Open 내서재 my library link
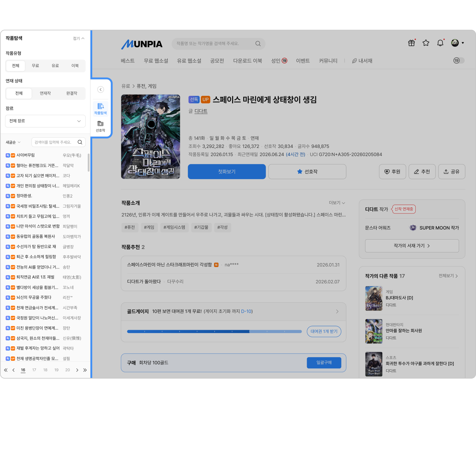 362,61
